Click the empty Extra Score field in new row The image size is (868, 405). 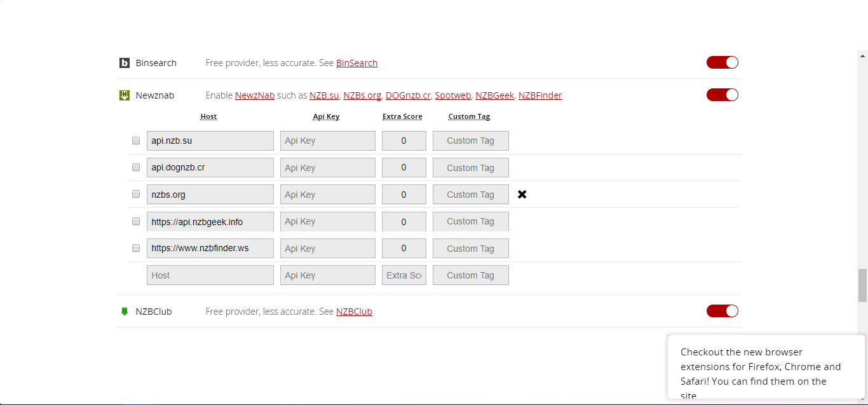(404, 275)
